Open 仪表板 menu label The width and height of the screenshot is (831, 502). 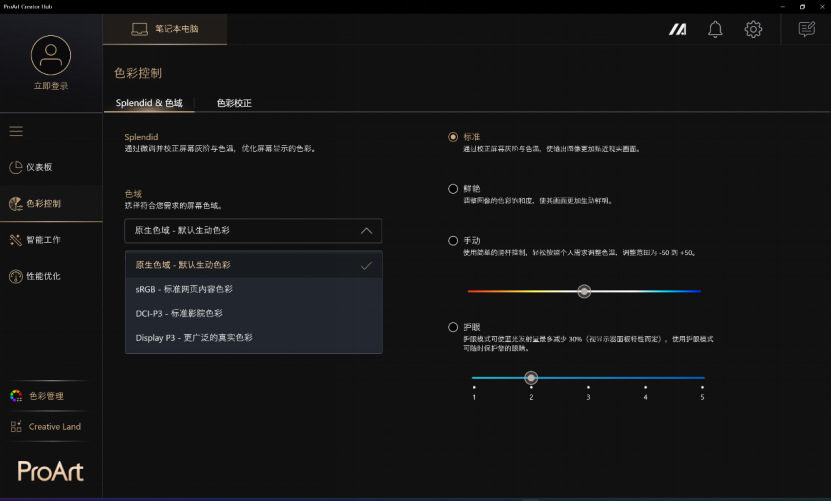(39, 168)
